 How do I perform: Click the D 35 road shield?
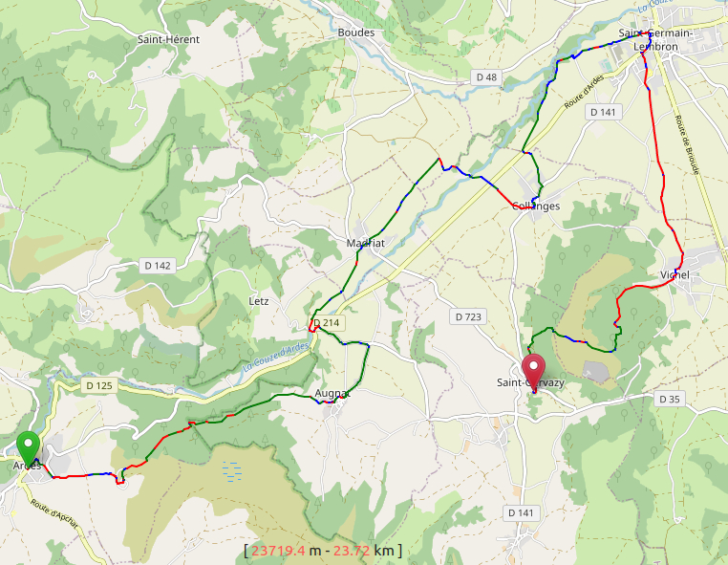670,399
